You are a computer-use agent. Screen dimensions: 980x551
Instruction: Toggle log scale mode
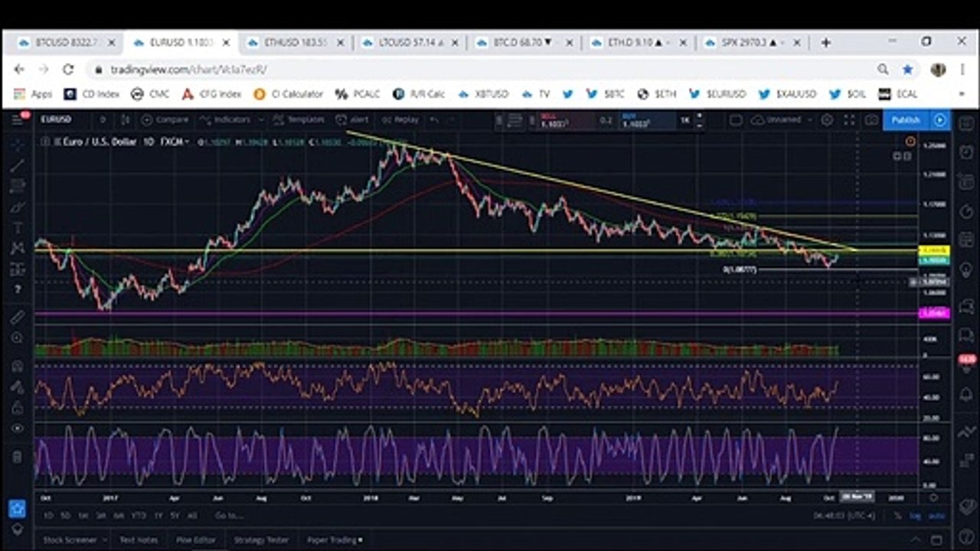[915, 516]
